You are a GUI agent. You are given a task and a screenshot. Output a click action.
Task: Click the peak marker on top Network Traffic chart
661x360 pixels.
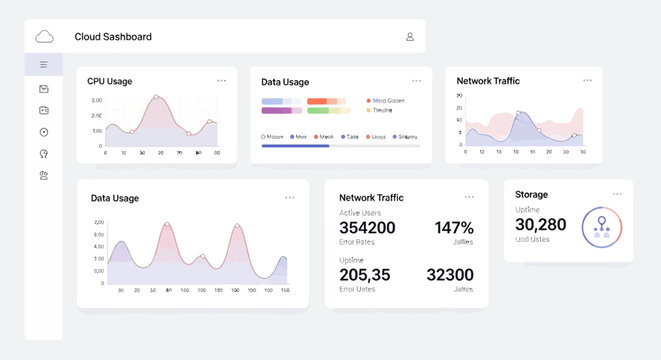point(519,113)
